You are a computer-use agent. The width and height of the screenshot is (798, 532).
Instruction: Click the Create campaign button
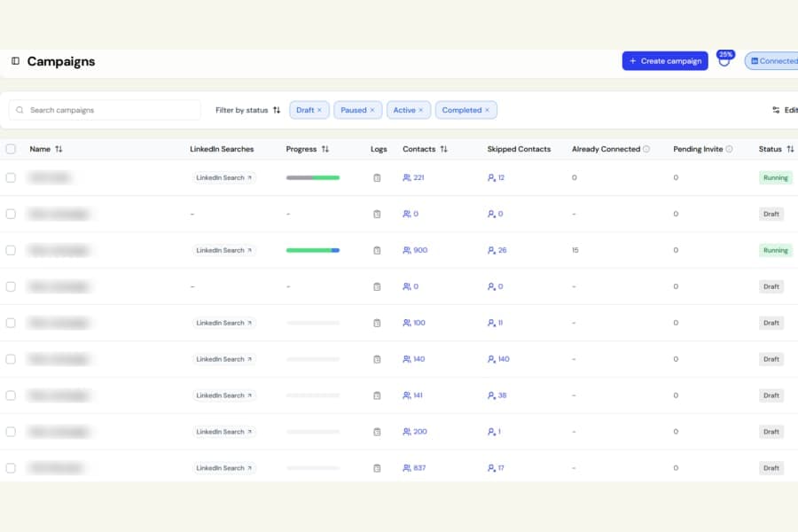(x=665, y=61)
